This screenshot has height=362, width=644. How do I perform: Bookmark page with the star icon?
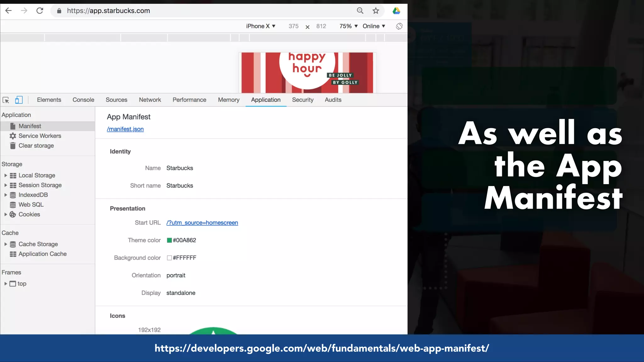(x=376, y=11)
